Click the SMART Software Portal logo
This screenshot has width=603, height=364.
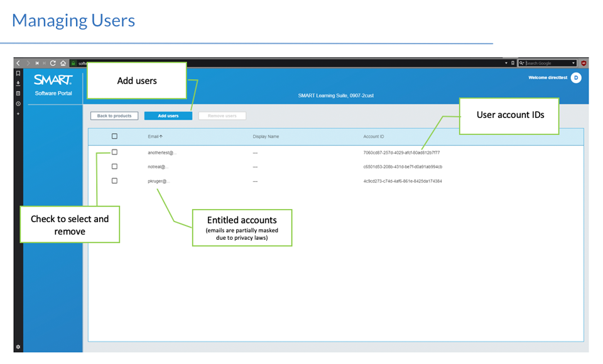[x=53, y=85]
